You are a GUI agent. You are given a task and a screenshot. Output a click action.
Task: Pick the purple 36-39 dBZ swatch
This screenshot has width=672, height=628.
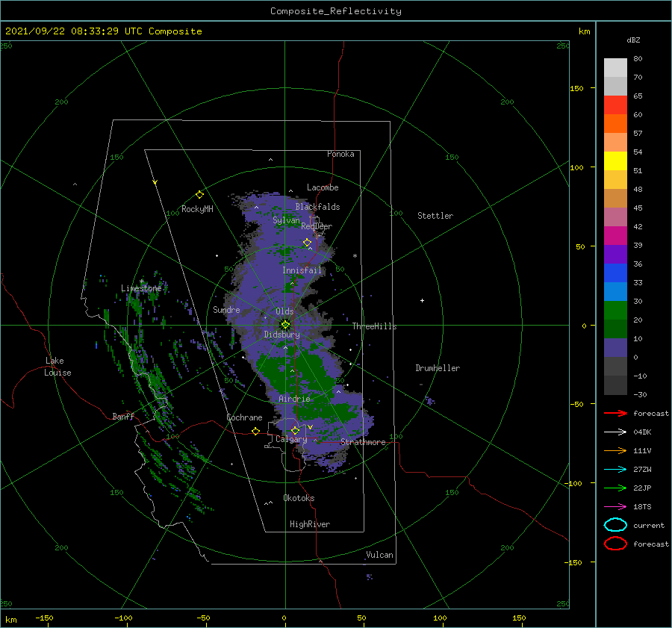click(x=615, y=255)
